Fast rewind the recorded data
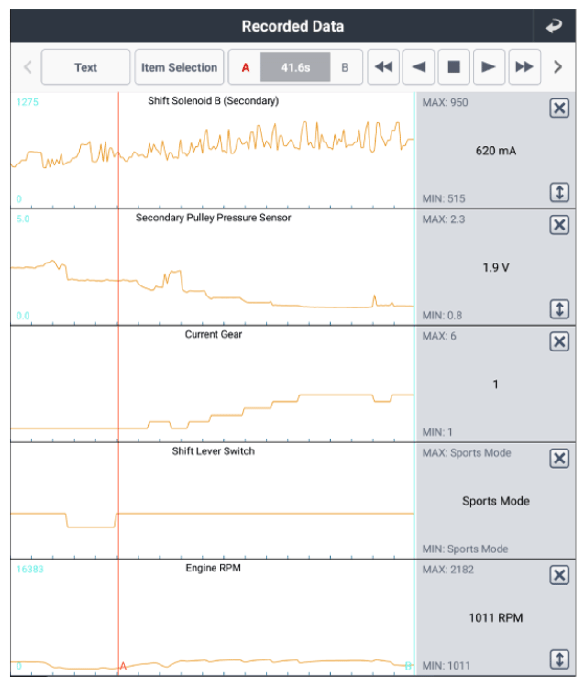Image resolution: width=586 pixels, height=686 pixels. (x=384, y=67)
